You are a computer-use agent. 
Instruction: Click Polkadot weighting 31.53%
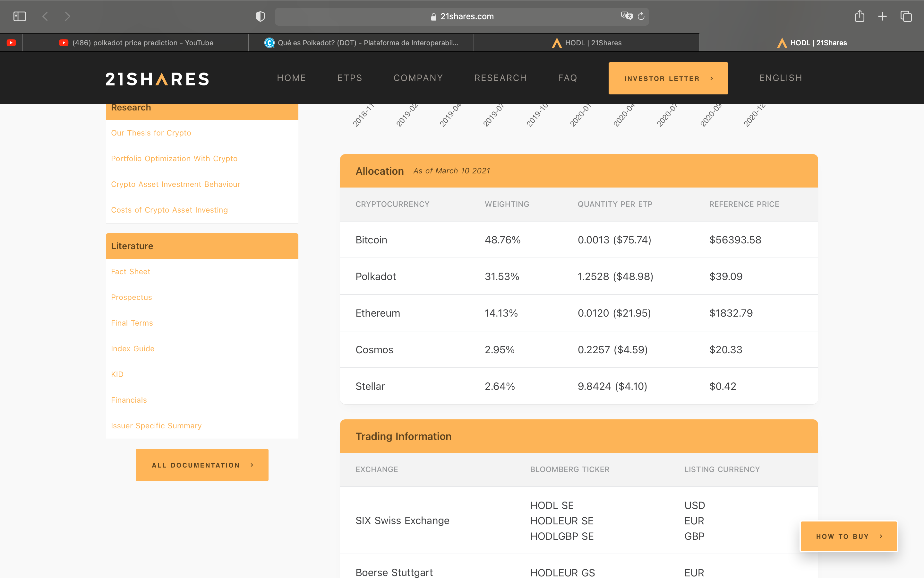click(x=502, y=276)
